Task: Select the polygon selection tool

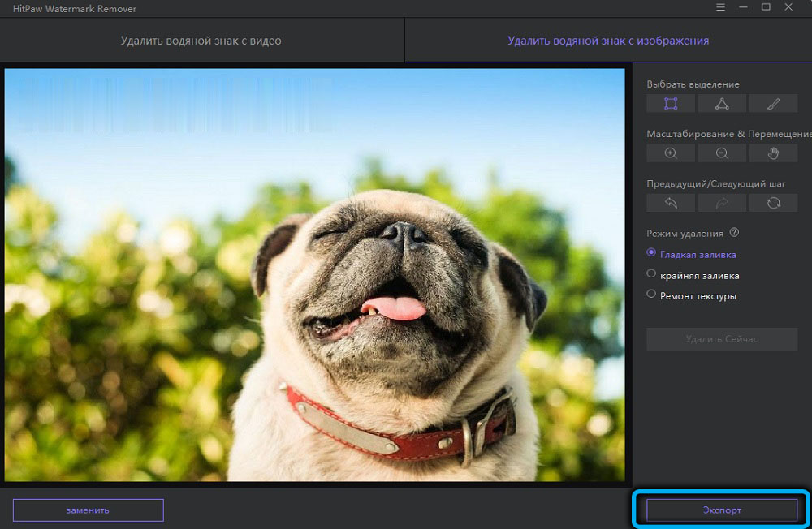Action: tap(722, 103)
